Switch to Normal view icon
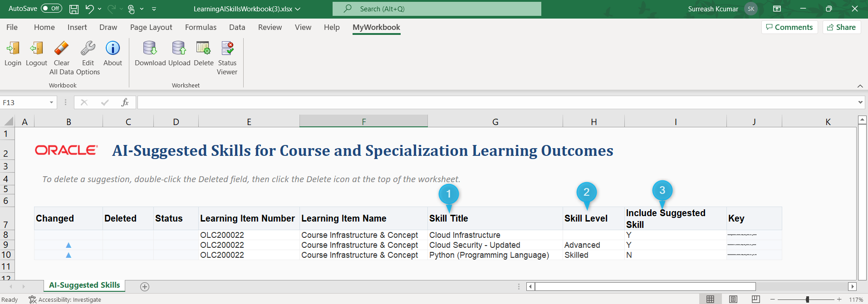 point(711,299)
